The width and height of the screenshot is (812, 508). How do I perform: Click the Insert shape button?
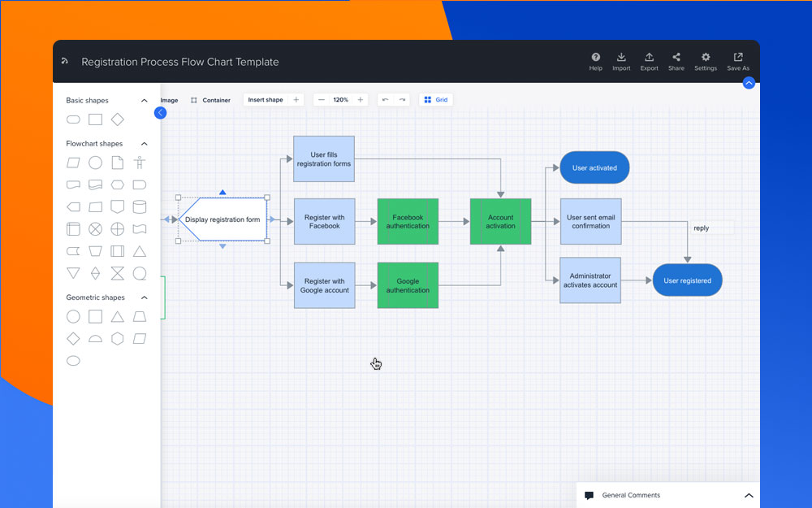click(266, 100)
